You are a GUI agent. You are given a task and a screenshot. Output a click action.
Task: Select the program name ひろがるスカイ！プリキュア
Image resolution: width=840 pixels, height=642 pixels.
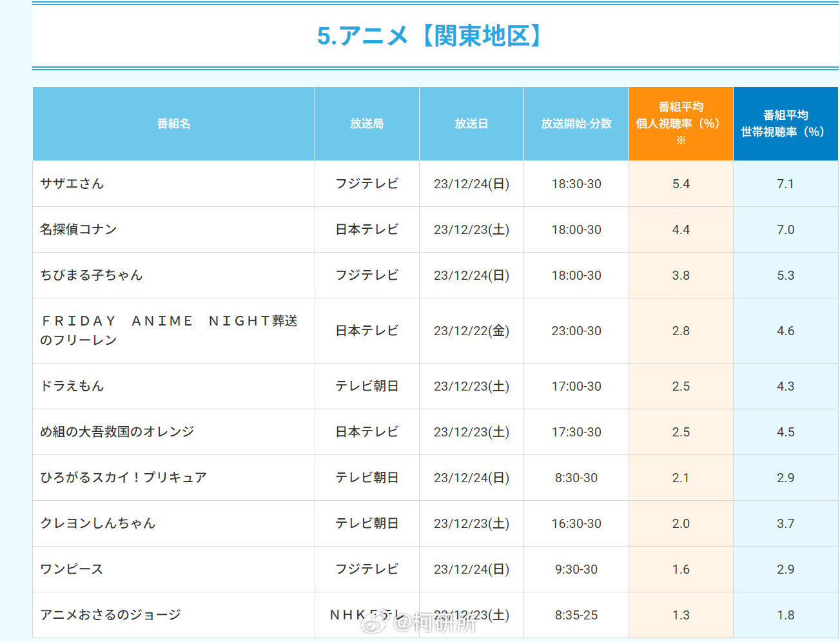[x=124, y=478]
